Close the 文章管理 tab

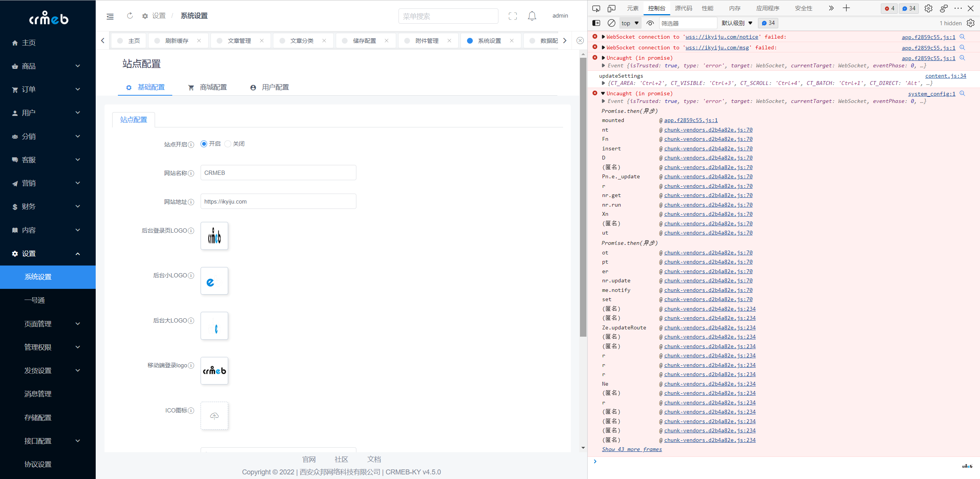262,41
